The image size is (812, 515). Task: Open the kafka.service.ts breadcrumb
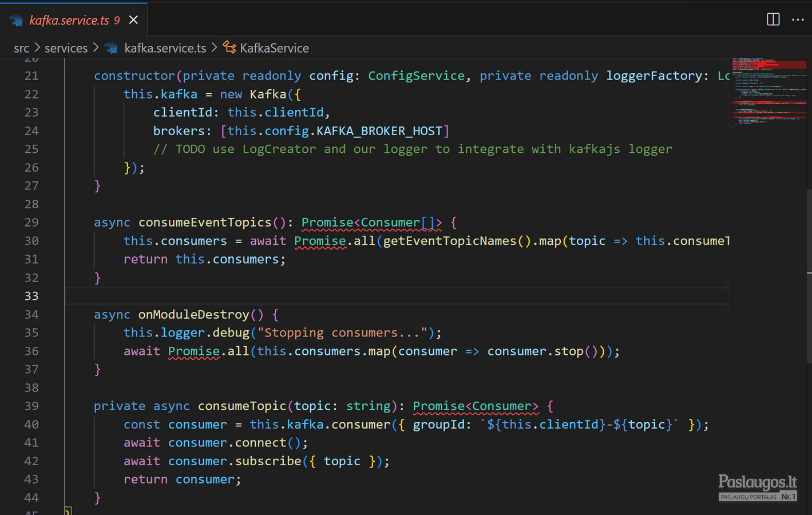pos(165,48)
